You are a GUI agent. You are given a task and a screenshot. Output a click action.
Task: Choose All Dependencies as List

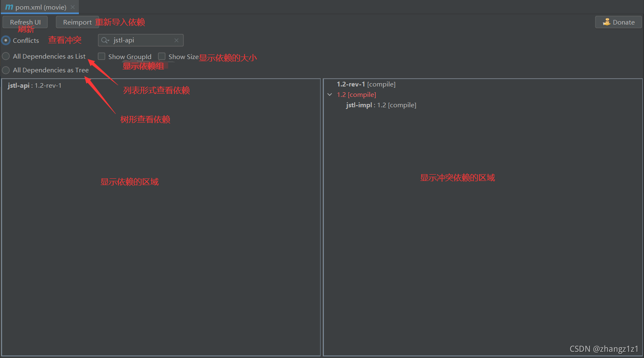click(x=6, y=56)
